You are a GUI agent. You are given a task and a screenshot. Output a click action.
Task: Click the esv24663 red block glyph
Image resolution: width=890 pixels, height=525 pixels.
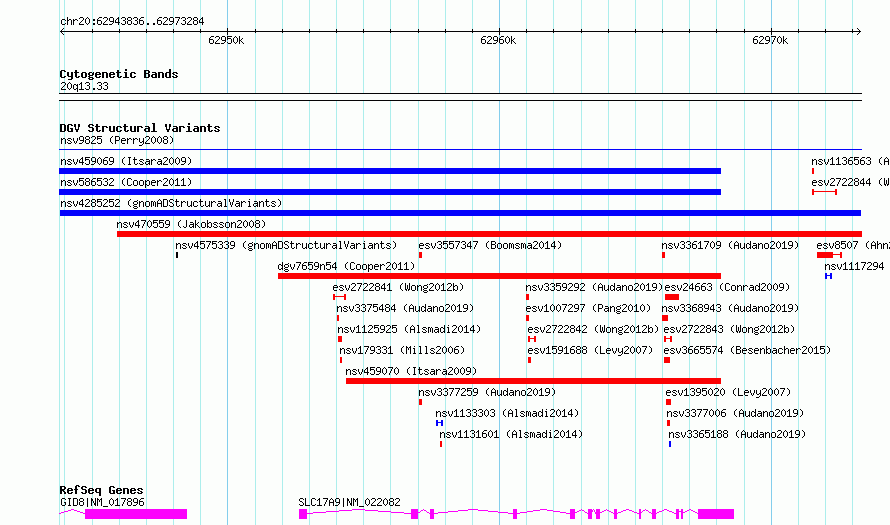672,297
